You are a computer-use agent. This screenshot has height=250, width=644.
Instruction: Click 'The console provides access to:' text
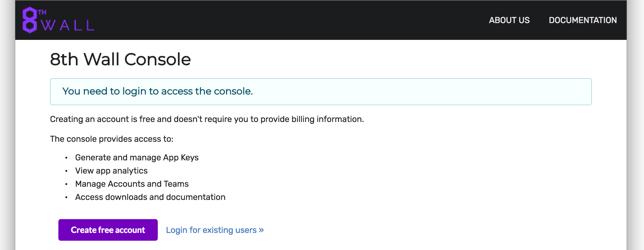pos(112,139)
